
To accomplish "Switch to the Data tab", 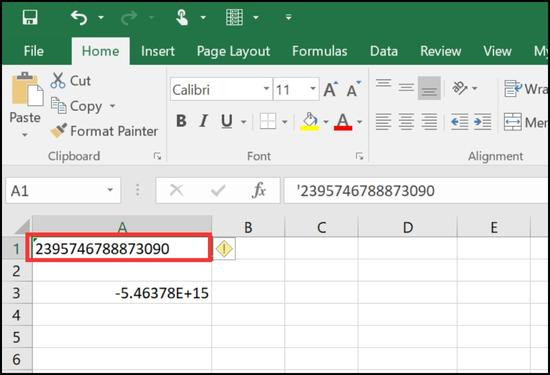I will click(384, 51).
